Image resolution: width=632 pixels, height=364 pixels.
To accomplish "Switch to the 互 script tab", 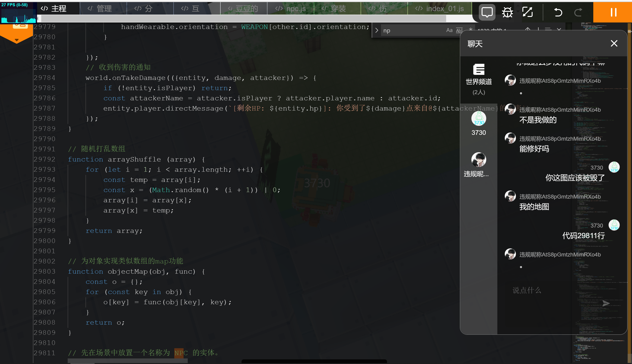I will 197,9.
